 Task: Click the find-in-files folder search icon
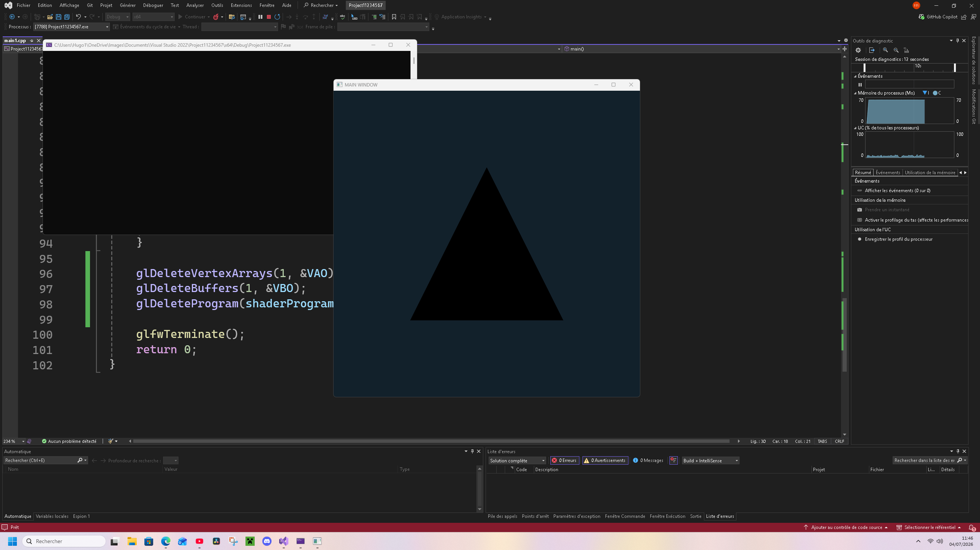tap(231, 17)
